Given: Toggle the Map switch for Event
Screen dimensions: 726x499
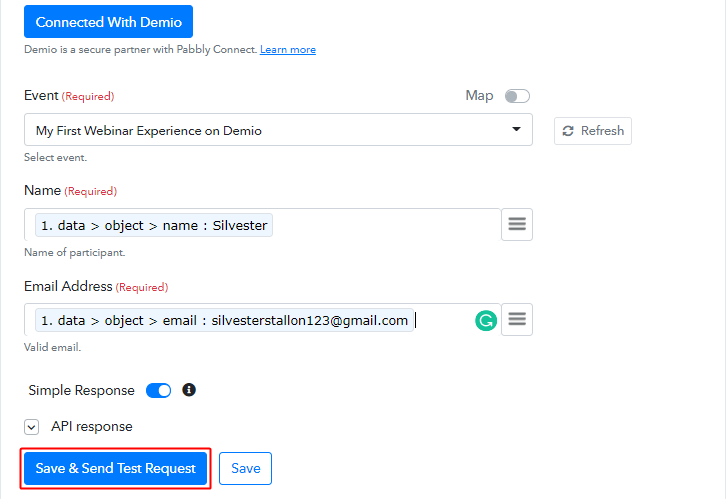Looking at the screenshot, I should click(x=517, y=96).
